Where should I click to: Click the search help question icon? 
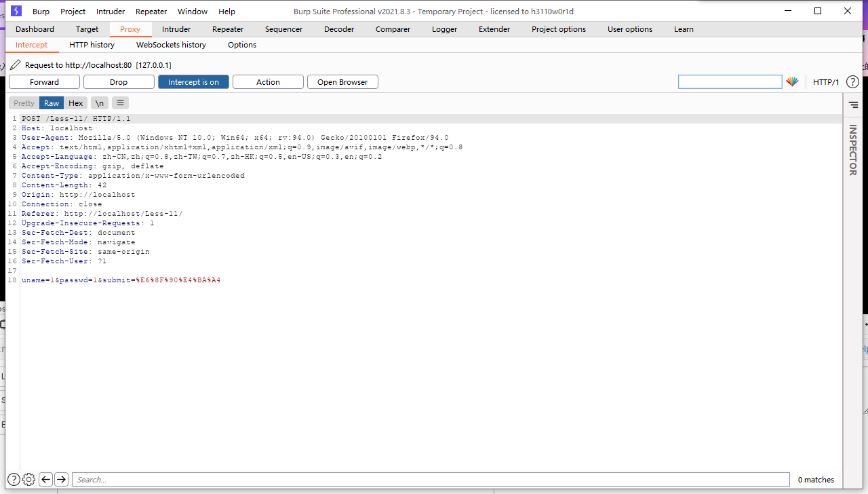coord(13,480)
